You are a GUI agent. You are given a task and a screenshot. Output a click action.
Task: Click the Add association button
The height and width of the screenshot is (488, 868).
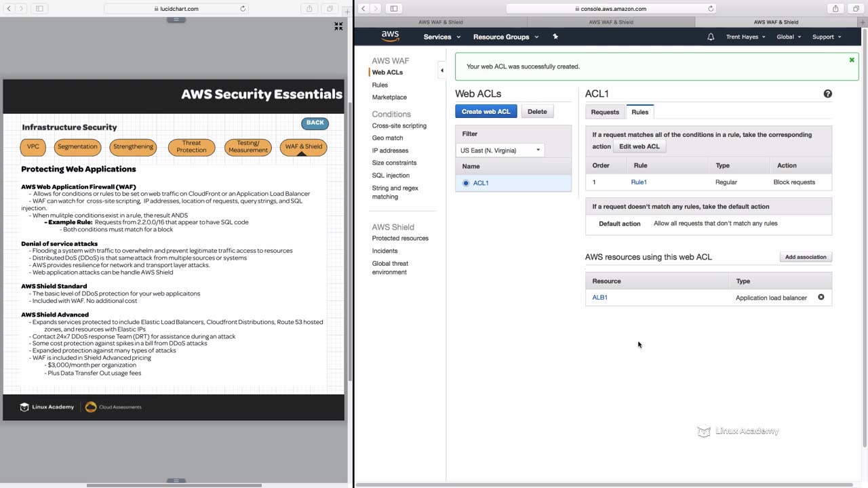click(806, 257)
